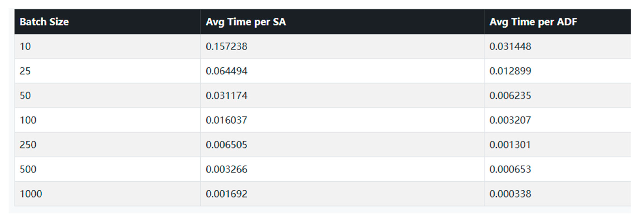Click the Avg Time per ADF header
This screenshot has height=223, width=644.
click(533, 22)
